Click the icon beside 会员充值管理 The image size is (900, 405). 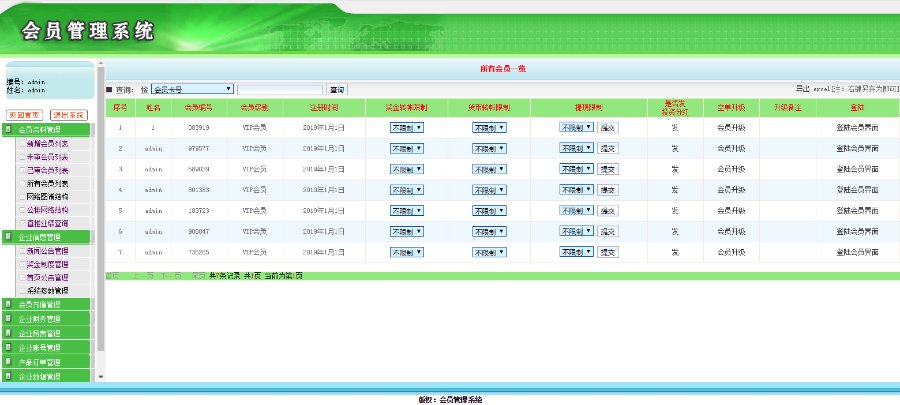tap(9, 304)
